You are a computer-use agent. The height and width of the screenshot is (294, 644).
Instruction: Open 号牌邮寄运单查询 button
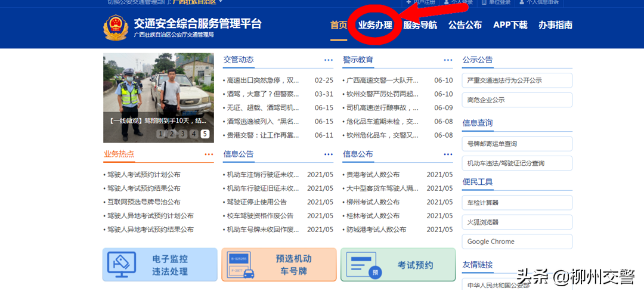(x=517, y=144)
